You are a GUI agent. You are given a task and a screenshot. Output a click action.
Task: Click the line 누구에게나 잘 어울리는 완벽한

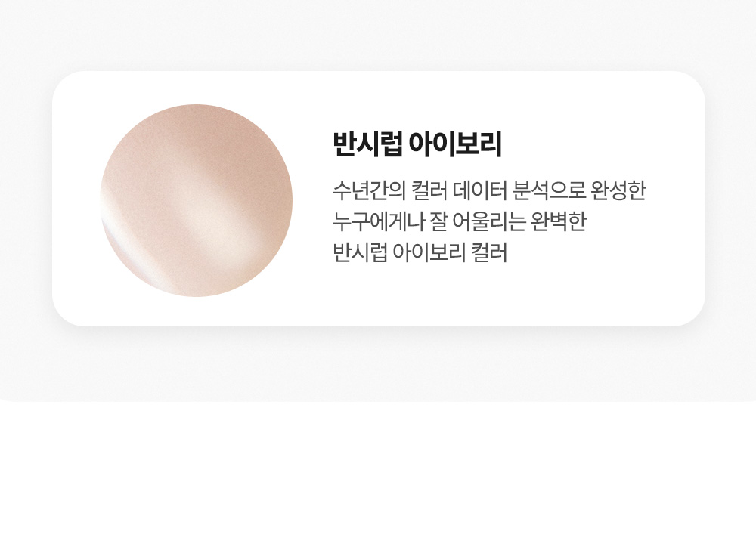coord(460,221)
